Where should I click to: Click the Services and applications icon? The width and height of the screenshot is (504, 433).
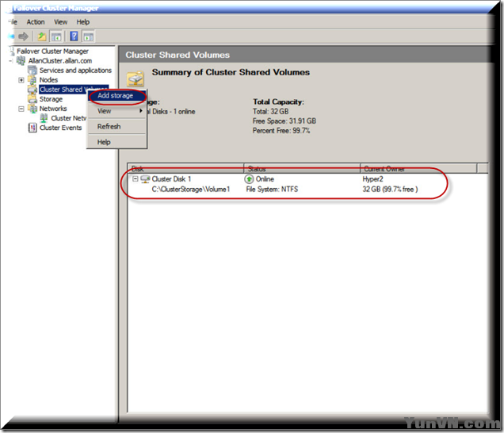[32, 70]
